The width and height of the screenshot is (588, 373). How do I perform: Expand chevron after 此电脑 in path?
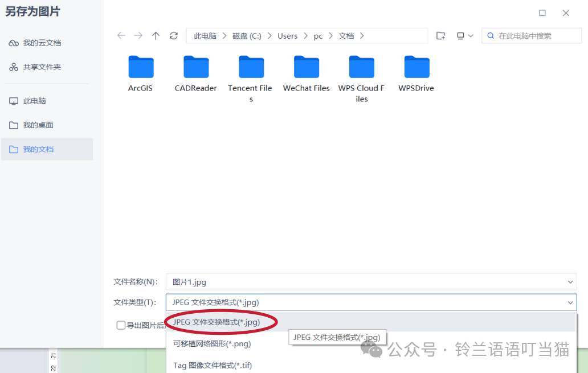point(224,36)
